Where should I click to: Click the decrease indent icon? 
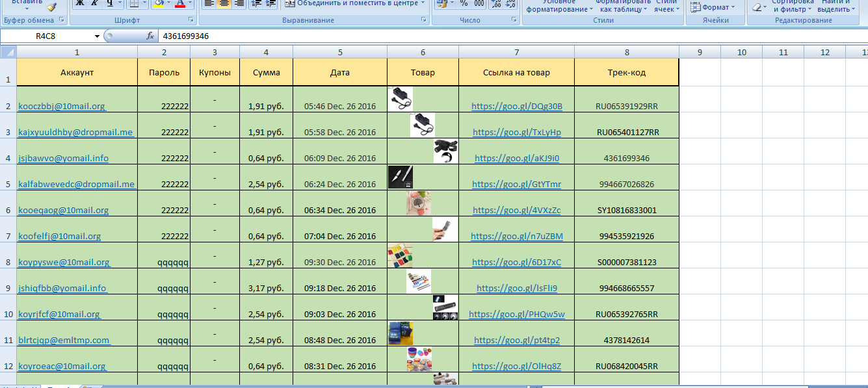[x=256, y=4]
